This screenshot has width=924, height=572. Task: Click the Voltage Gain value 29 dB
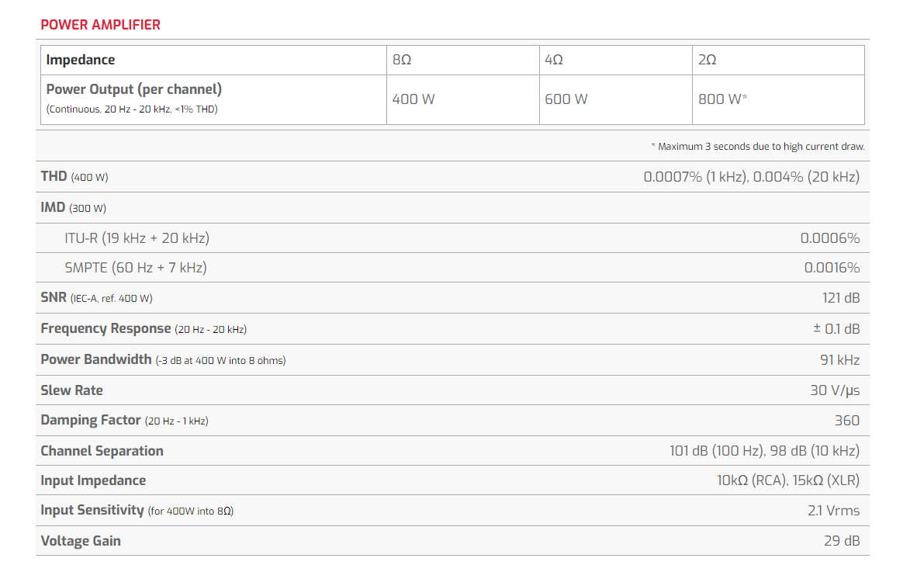(x=842, y=541)
